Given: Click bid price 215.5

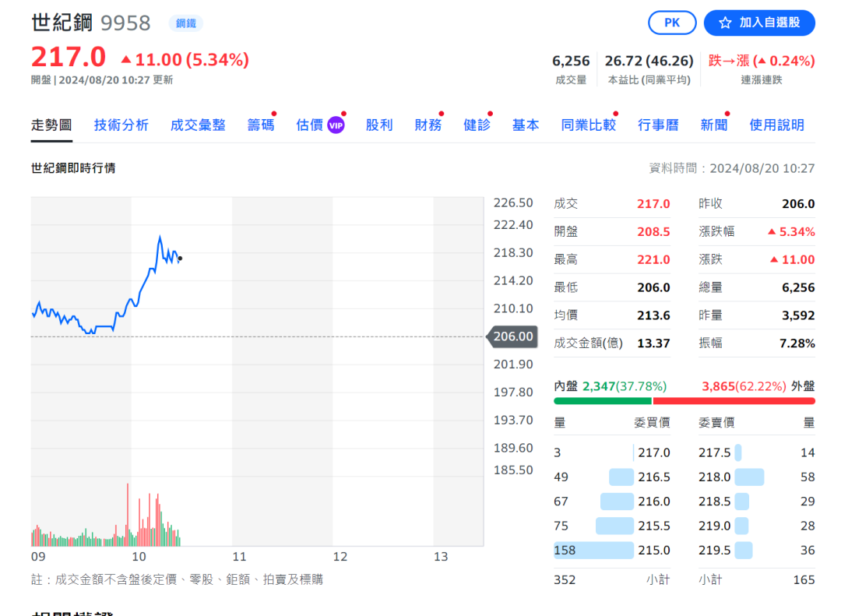Looking at the screenshot, I should coord(654,526).
